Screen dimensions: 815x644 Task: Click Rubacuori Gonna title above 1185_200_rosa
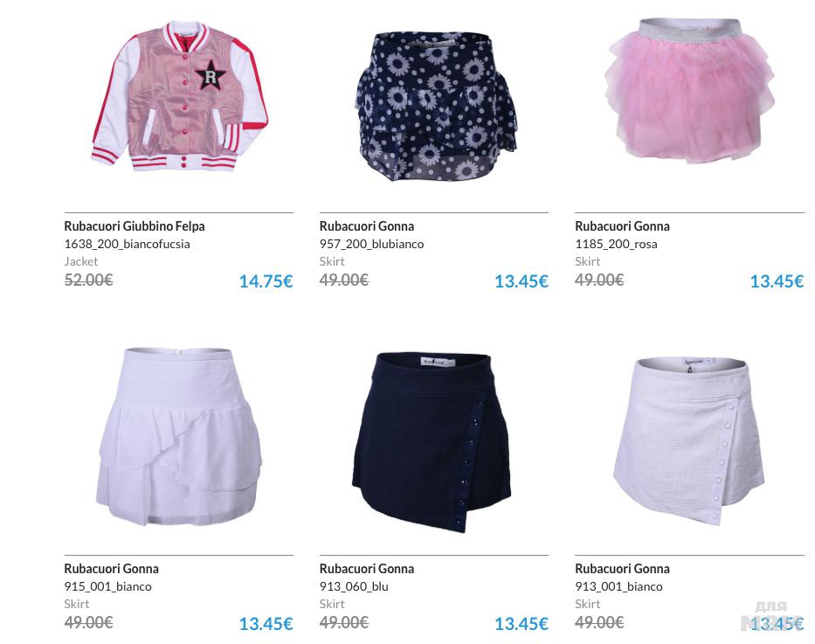click(622, 226)
